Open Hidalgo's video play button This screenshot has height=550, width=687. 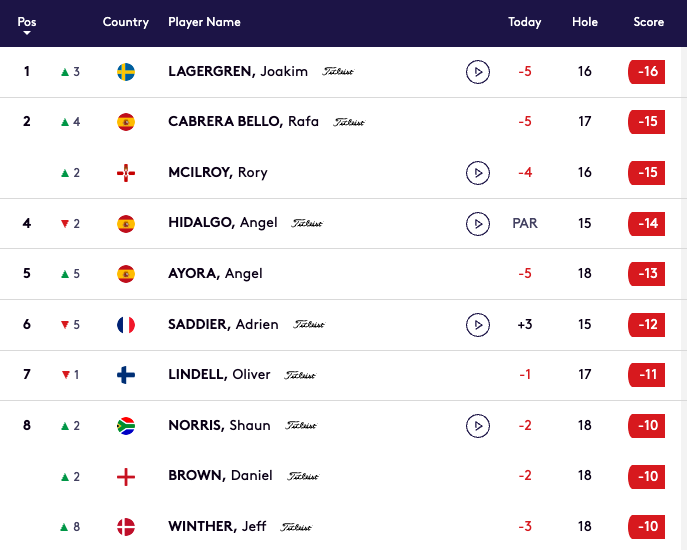(478, 223)
